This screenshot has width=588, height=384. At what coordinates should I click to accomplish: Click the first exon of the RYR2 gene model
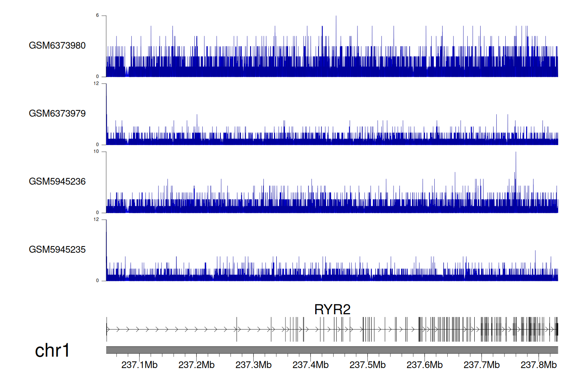[107, 329]
